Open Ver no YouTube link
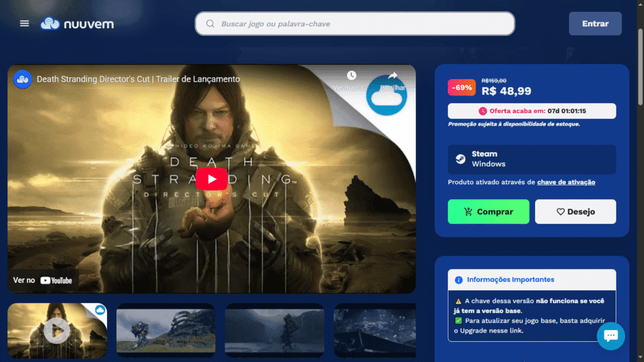644x362 pixels. click(x=43, y=280)
